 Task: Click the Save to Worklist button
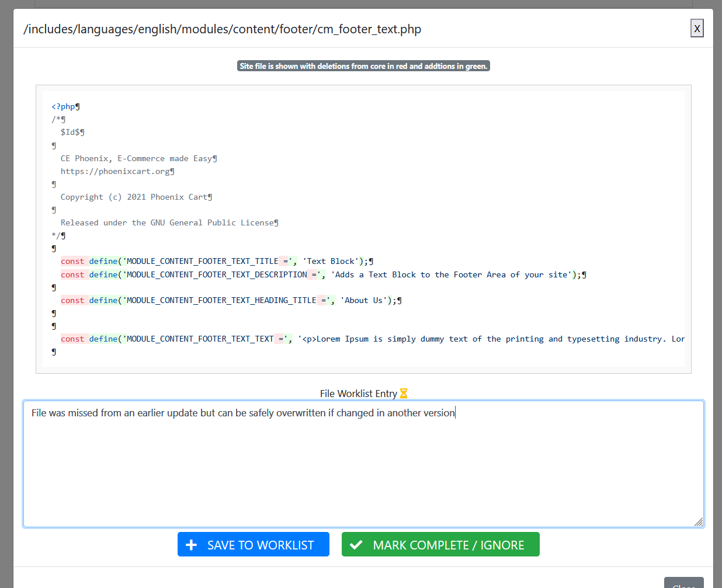pyautogui.click(x=254, y=544)
